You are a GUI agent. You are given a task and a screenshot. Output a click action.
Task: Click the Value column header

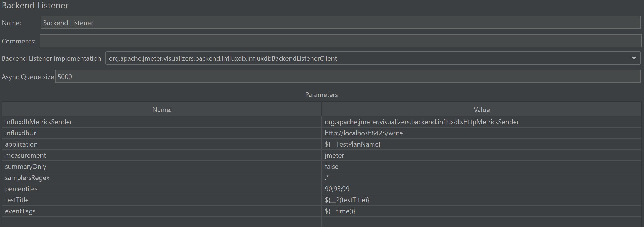click(x=481, y=110)
